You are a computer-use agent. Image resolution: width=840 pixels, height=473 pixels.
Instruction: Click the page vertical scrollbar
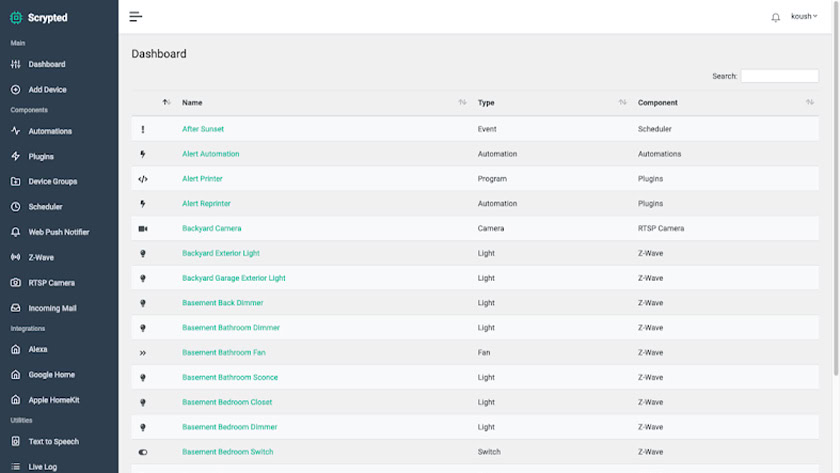tap(836, 187)
